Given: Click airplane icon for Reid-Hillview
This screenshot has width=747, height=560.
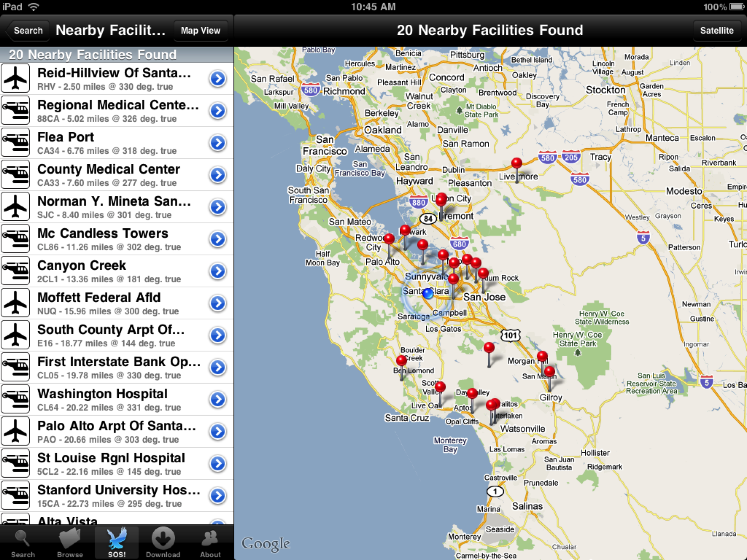Looking at the screenshot, I should [x=15, y=78].
